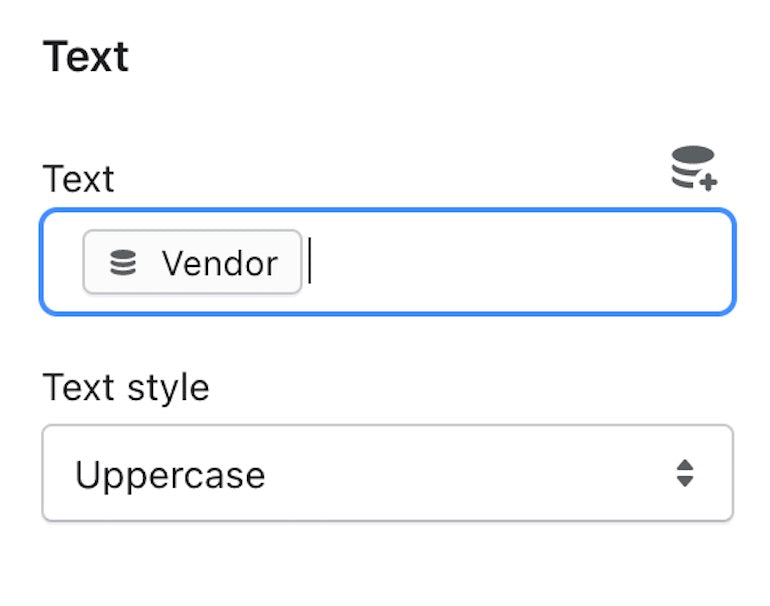Click the downward arrow in Text style select
The image size is (770, 606).
(685, 481)
